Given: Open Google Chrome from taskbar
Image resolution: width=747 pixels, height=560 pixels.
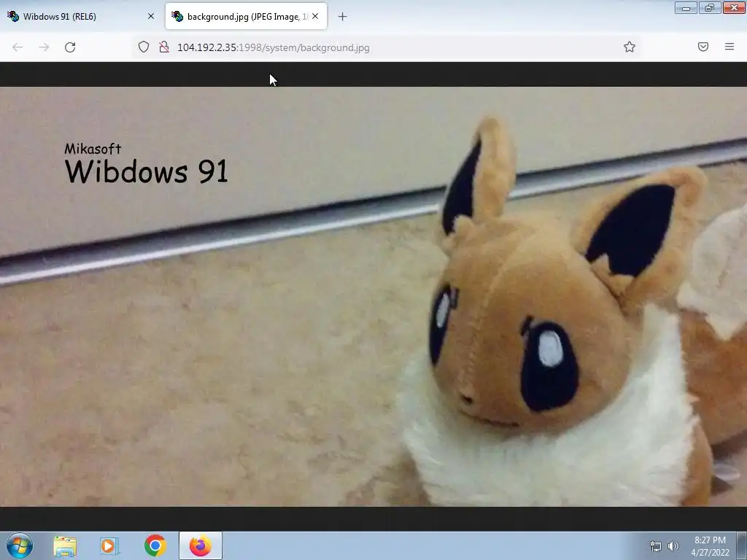Looking at the screenshot, I should [155, 545].
